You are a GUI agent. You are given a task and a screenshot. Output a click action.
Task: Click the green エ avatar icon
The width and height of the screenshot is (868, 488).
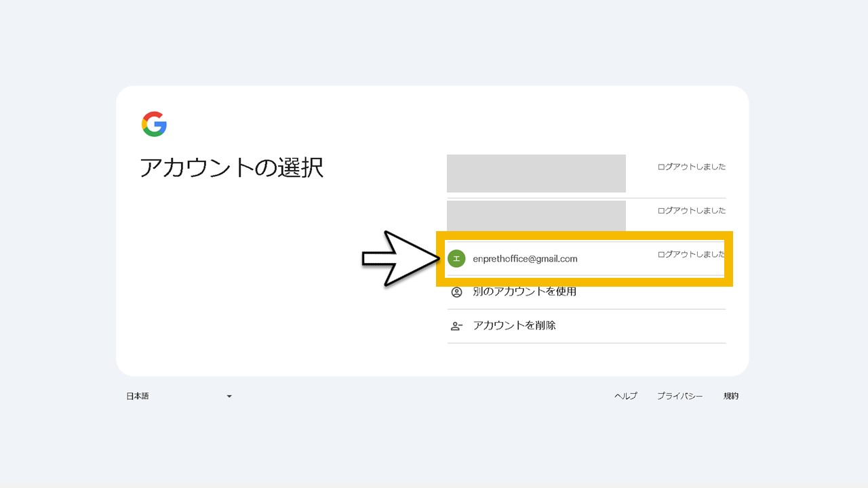(x=456, y=258)
